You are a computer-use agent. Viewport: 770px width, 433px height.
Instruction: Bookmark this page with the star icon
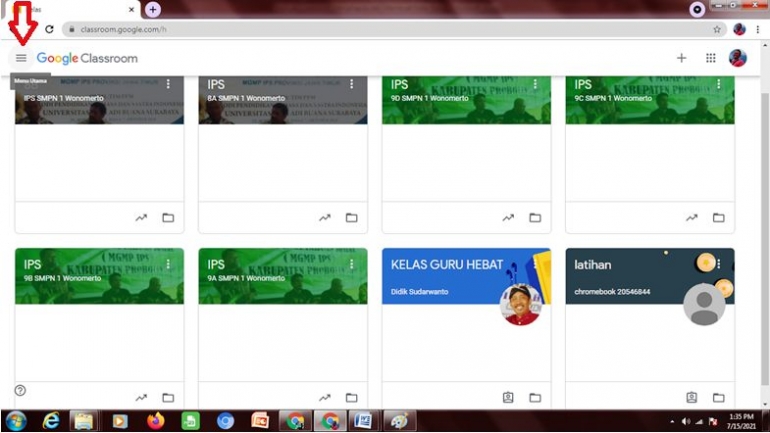[x=717, y=29]
